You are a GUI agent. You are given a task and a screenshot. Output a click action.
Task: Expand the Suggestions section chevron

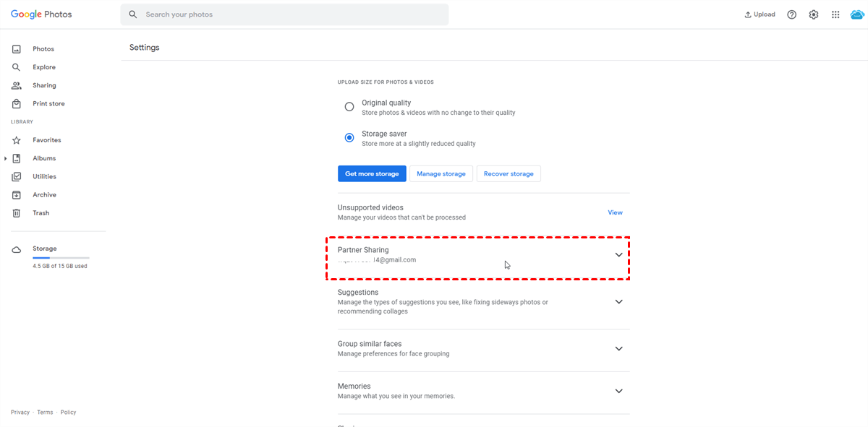(618, 302)
